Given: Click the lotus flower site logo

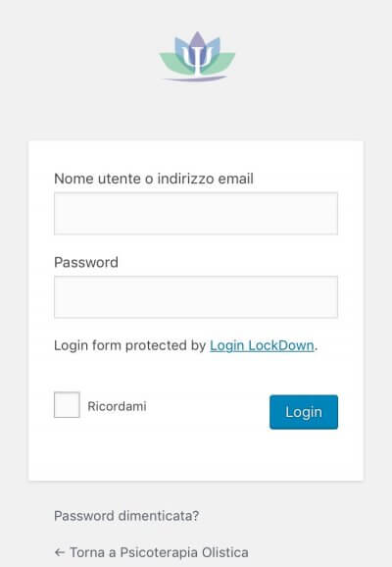Looking at the screenshot, I should [197, 57].
